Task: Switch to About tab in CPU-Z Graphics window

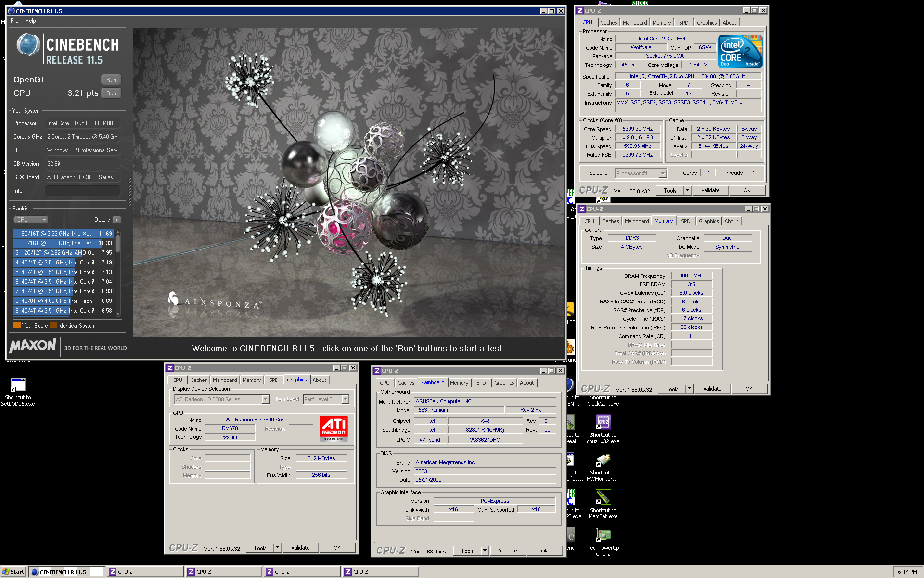Action: pos(320,380)
